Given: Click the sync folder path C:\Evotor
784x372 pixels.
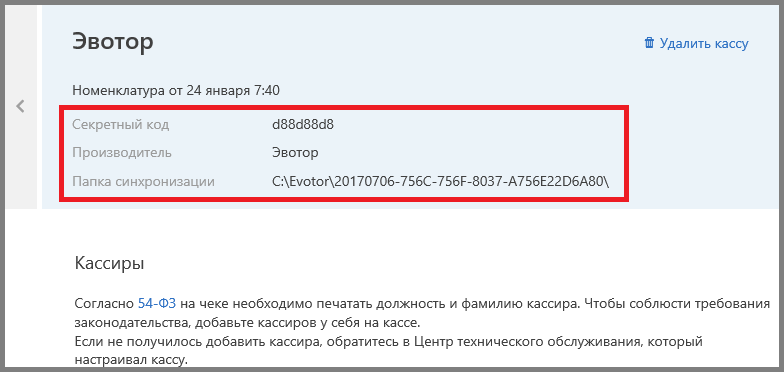Looking at the screenshot, I should [x=441, y=181].
